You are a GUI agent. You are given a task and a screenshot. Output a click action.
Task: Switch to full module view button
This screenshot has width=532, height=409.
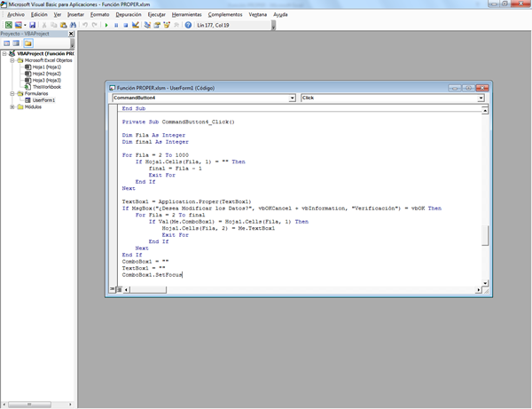tap(117, 287)
